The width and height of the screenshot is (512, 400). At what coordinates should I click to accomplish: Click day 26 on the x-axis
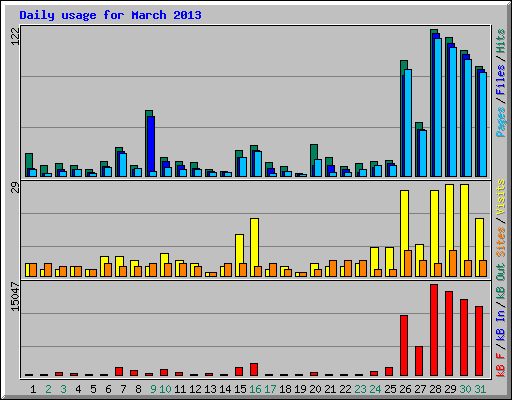(405, 389)
